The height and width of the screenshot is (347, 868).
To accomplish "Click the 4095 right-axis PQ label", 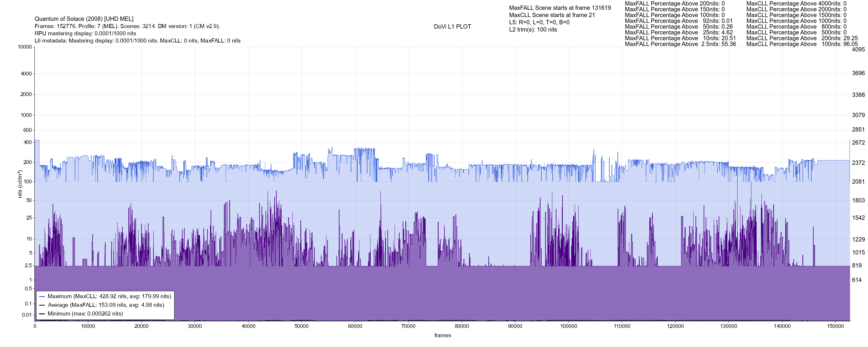I will [858, 49].
